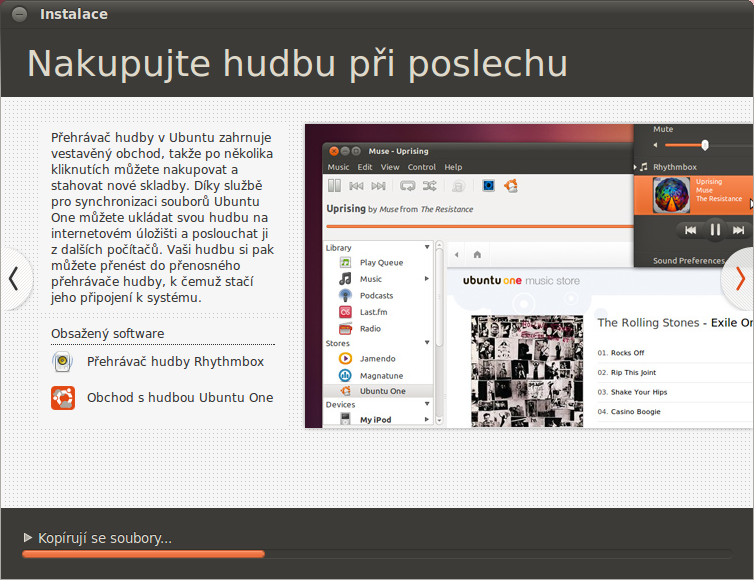Click the Last.fm icon in sidebar
Image resolution: width=754 pixels, height=580 pixels.
(x=345, y=312)
